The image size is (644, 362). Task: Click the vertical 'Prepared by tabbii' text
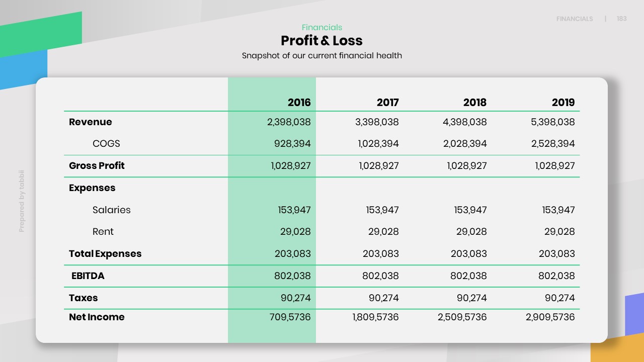pyautogui.click(x=22, y=201)
